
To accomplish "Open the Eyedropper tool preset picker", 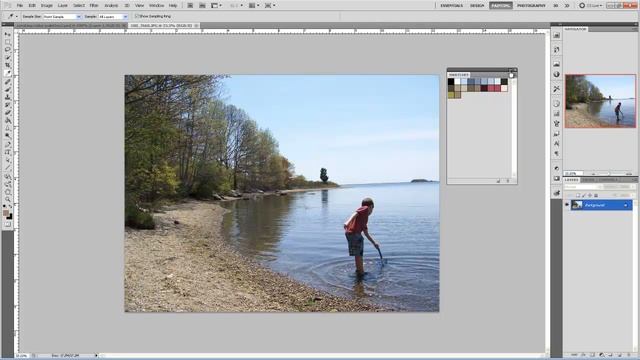I will 12,17.
